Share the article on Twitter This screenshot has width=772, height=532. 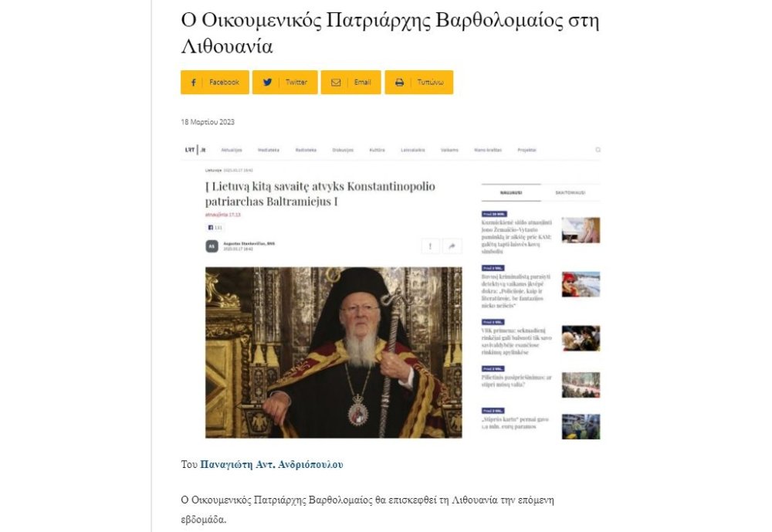coord(285,83)
